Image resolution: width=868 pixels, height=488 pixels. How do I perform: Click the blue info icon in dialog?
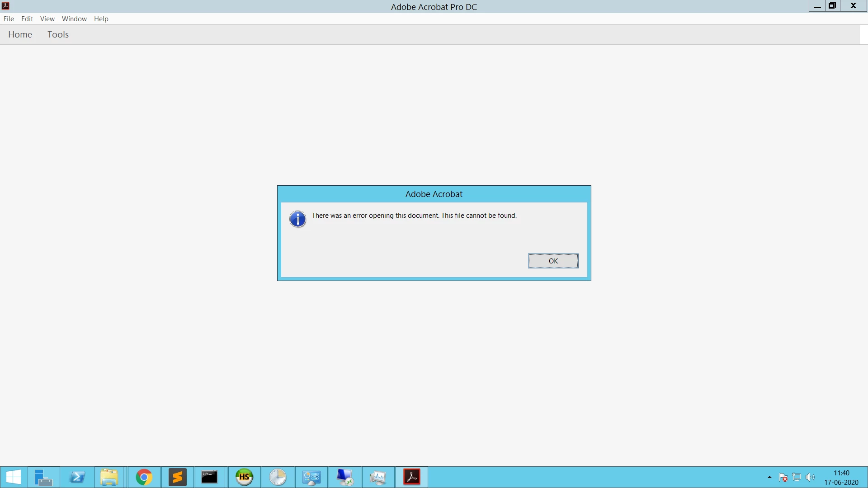point(297,219)
